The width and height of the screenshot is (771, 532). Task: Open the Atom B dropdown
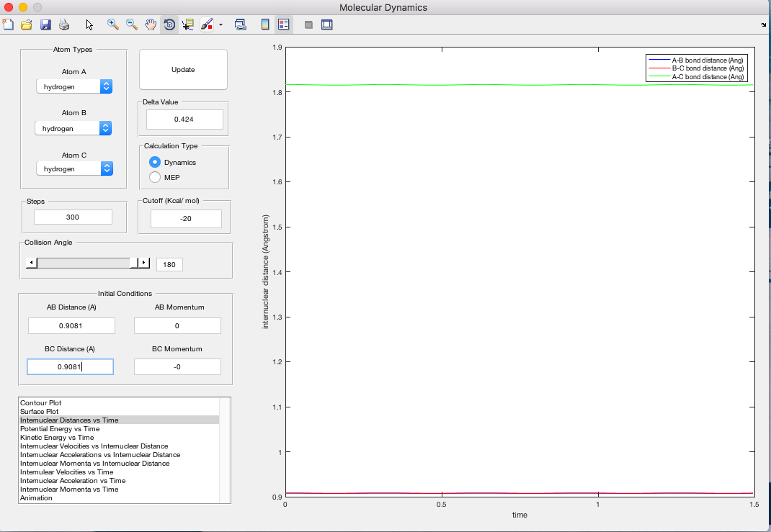(73, 128)
